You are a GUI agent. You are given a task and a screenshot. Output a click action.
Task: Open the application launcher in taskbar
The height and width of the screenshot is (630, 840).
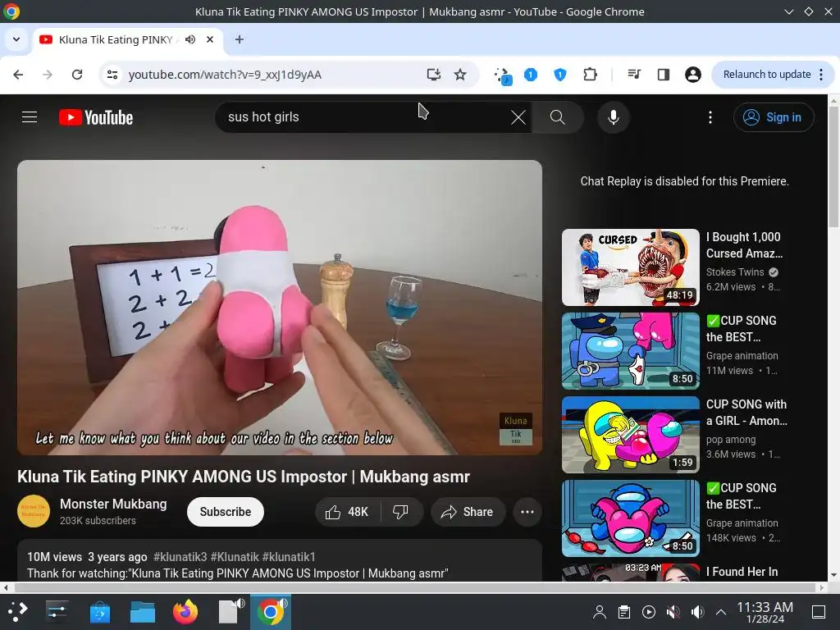point(17,612)
